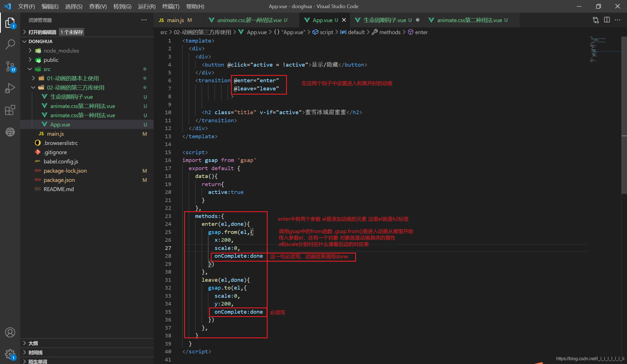Click the default breadcrumb segment
The height and width of the screenshot is (364, 627).
(356, 32)
